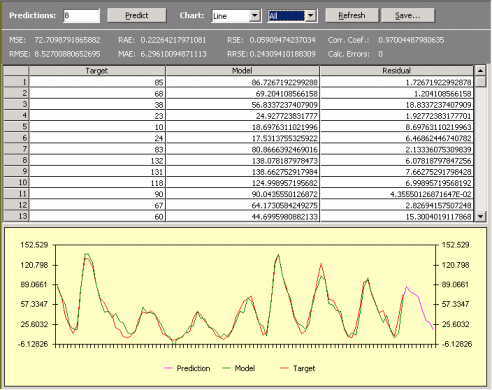Select the Residual column header
The height and width of the screenshot is (390, 492).
[397, 71]
